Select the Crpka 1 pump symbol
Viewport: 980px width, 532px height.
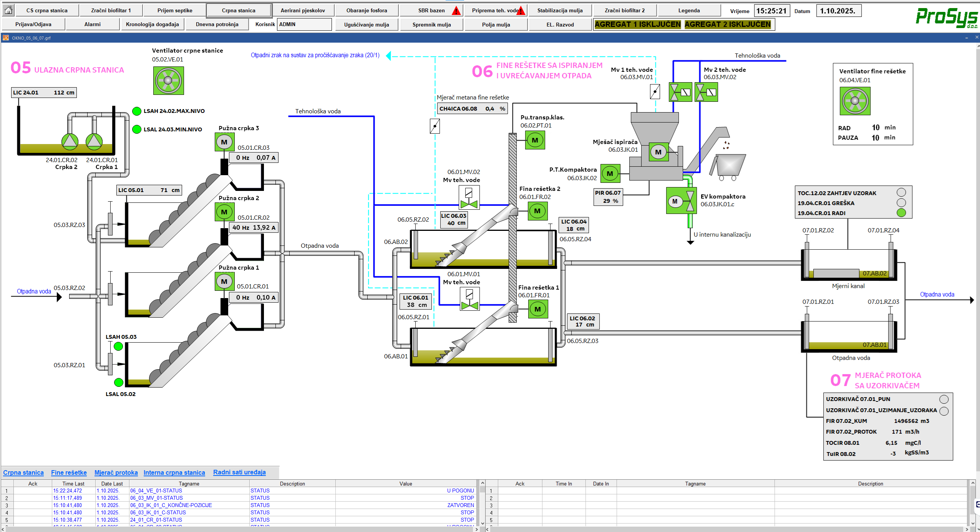pos(94,141)
